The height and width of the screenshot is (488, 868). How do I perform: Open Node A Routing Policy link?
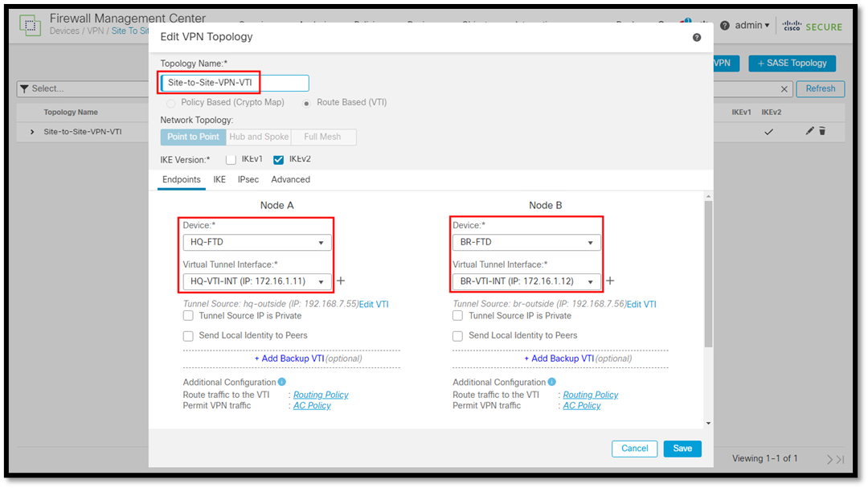click(321, 395)
